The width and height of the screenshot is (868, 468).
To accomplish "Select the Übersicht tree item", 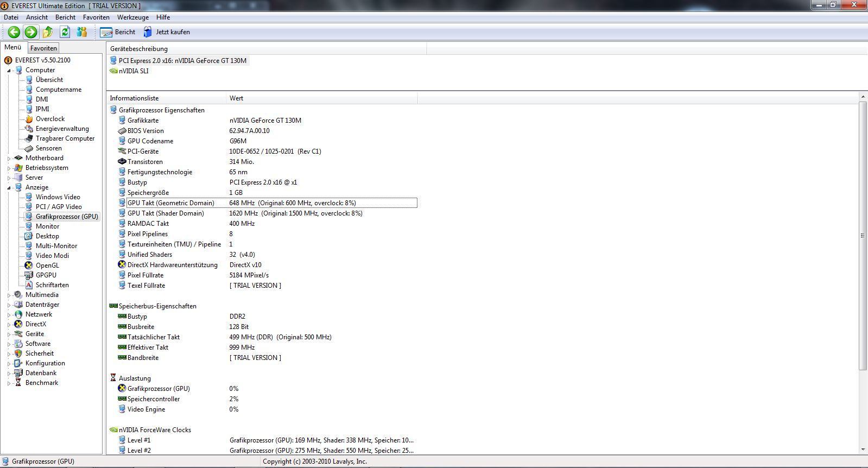I will coord(49,80).
